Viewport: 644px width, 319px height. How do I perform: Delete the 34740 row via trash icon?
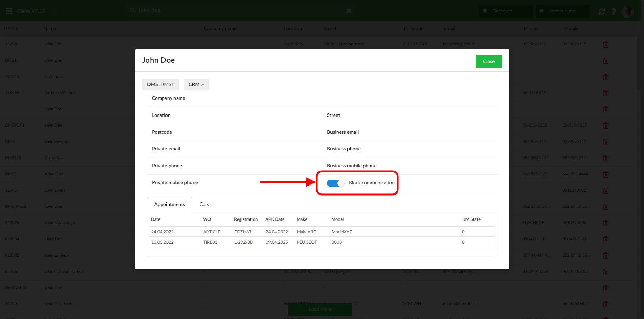[x=606, y=304]
